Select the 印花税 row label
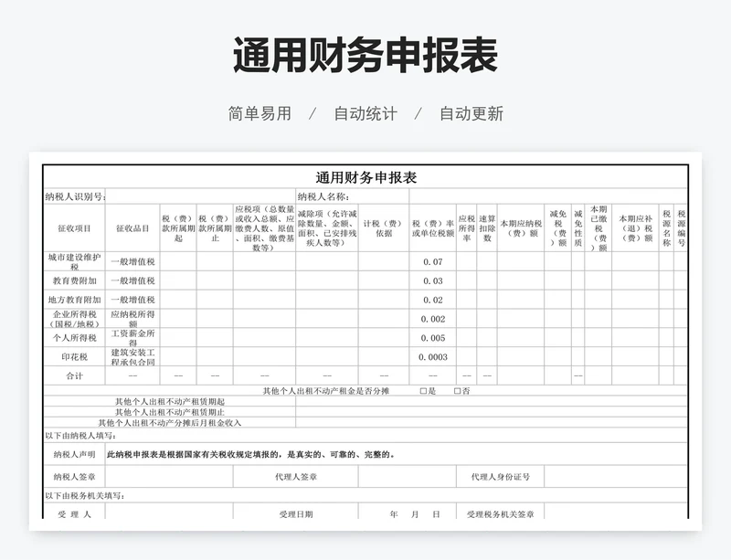The image size is (731, 560). tap(75, 356)
